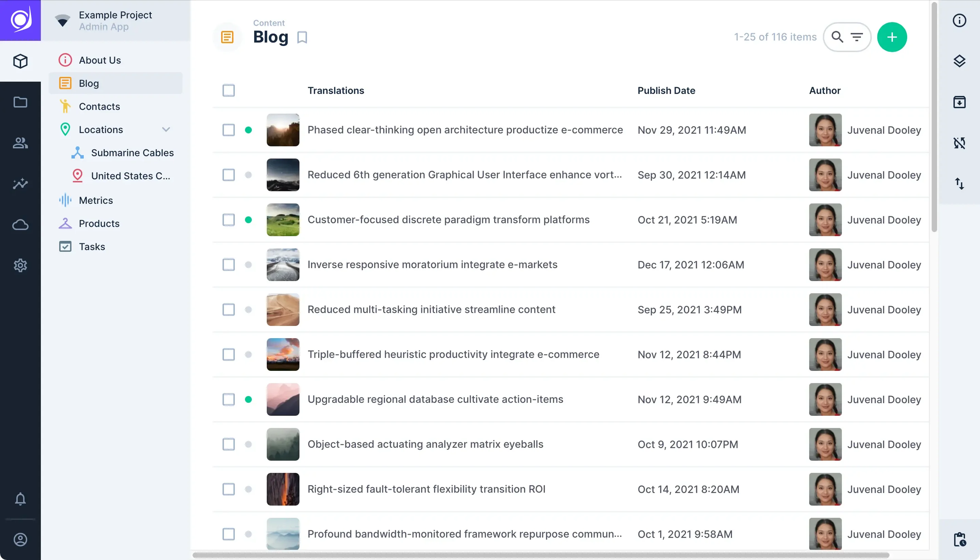This screenshot has height=560, width=980.
Task: Open the Insights module icon
Action: pos(20,184)
